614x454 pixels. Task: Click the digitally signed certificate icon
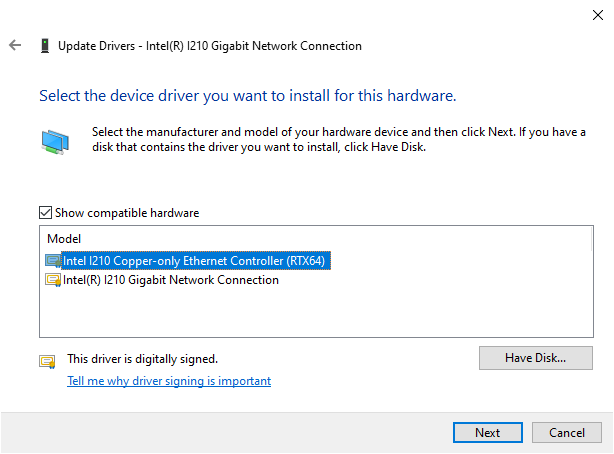coord(47,361)
